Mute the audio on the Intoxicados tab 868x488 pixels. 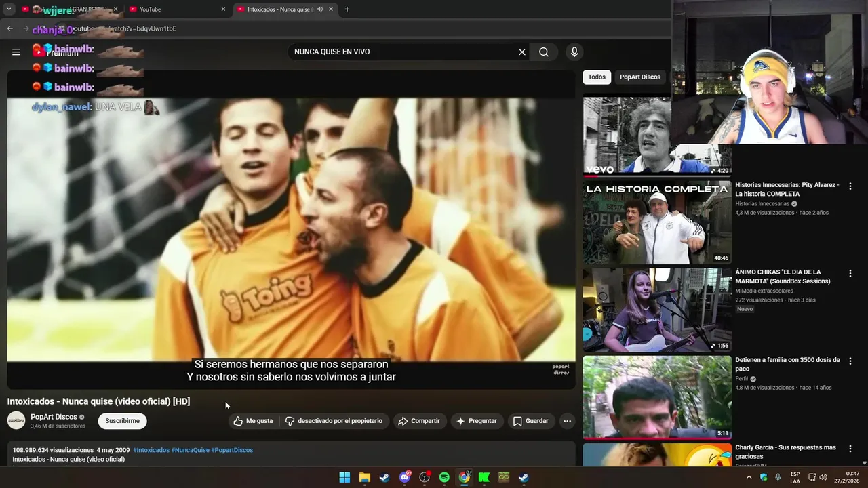pyautogui.click(x=319, y=9)
